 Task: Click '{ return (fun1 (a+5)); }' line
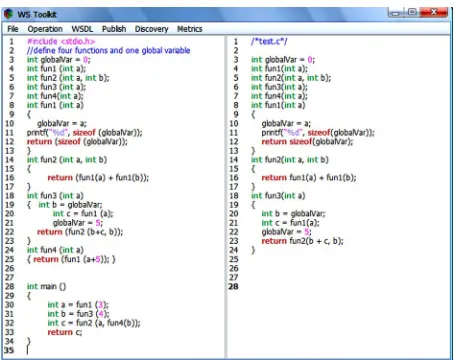tap(71, 259)
